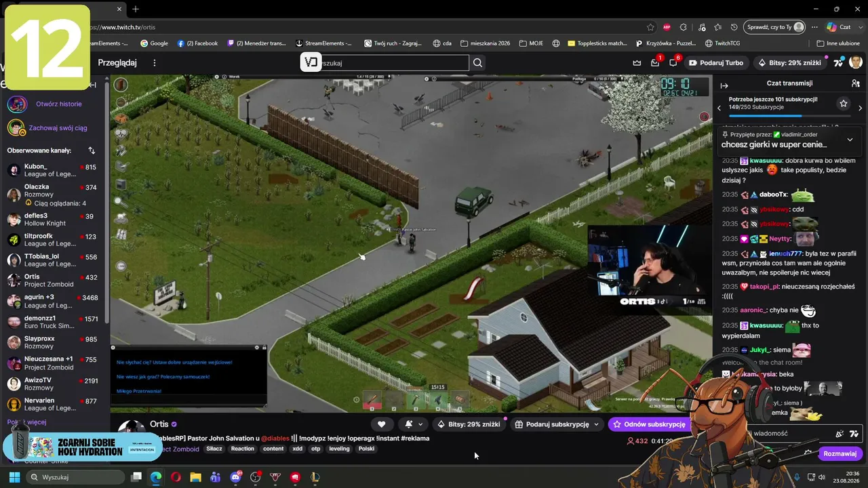Click the Odnów subskrypcję button
The height and width of the screenshot is (488, 868).
click(650, 424)
